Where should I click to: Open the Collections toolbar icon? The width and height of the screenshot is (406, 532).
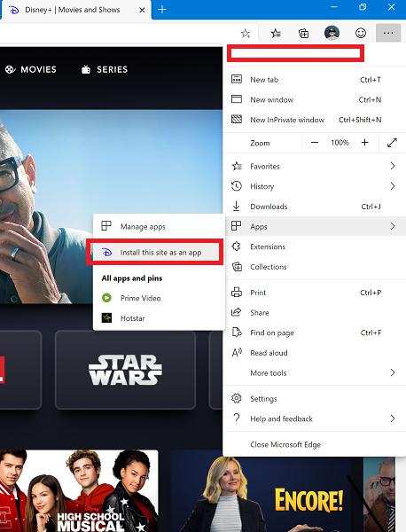click(x=303, y=33)
